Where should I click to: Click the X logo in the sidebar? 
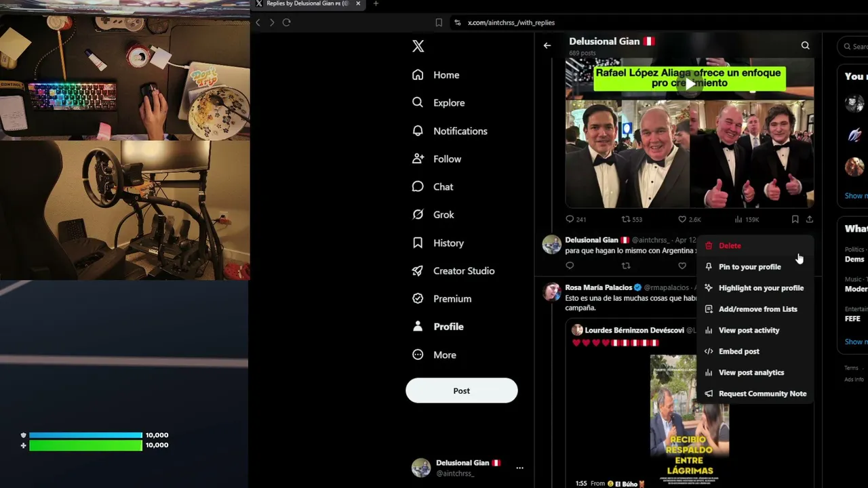418,46
